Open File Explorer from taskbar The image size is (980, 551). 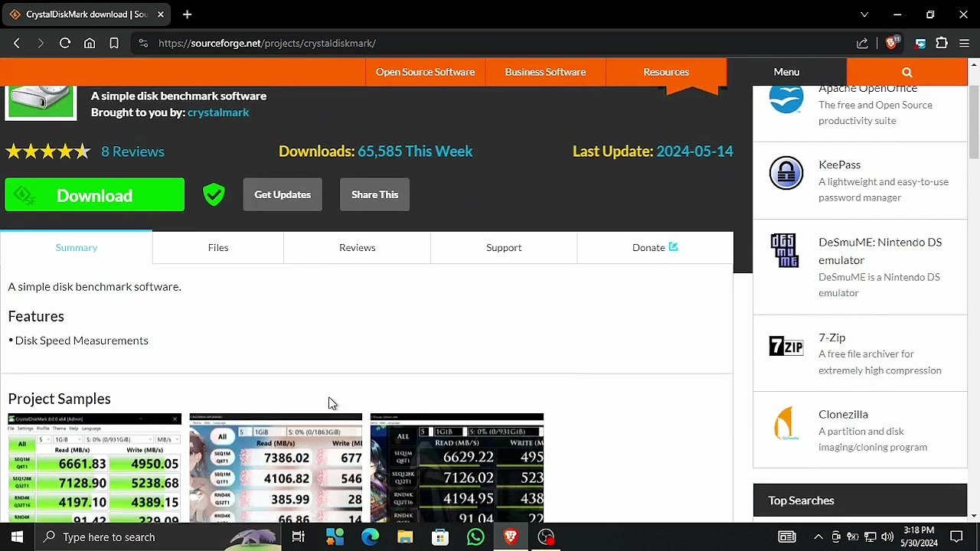point(405,537)
